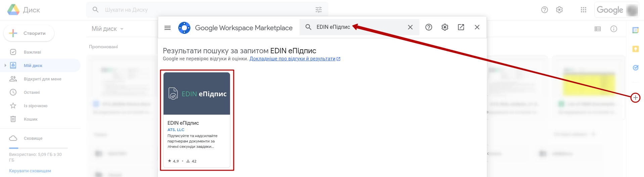Screen dimensions: 644x177
Task: Click the Google account avatar
Action: (632, 10)
